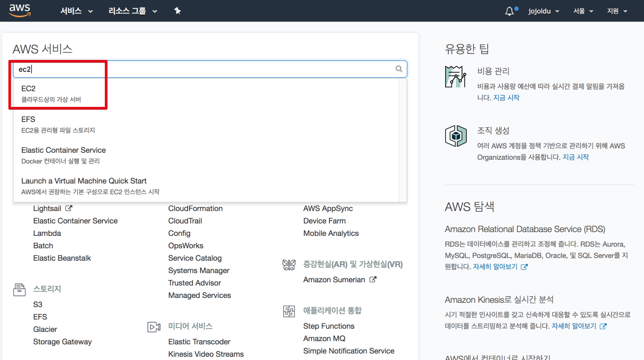The image size is (644, 360).
Task: Select Elastic Container Service suggestion
Action: point(206,155)
